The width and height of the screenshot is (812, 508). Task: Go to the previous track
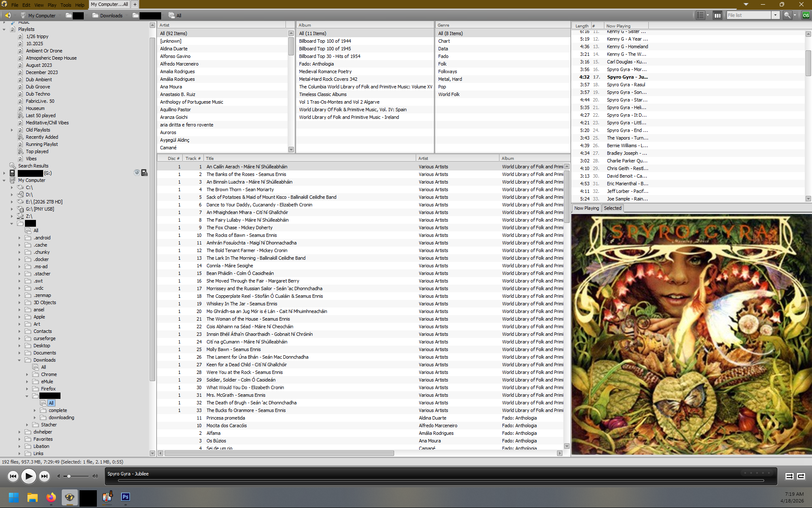(x=13, y=476)
